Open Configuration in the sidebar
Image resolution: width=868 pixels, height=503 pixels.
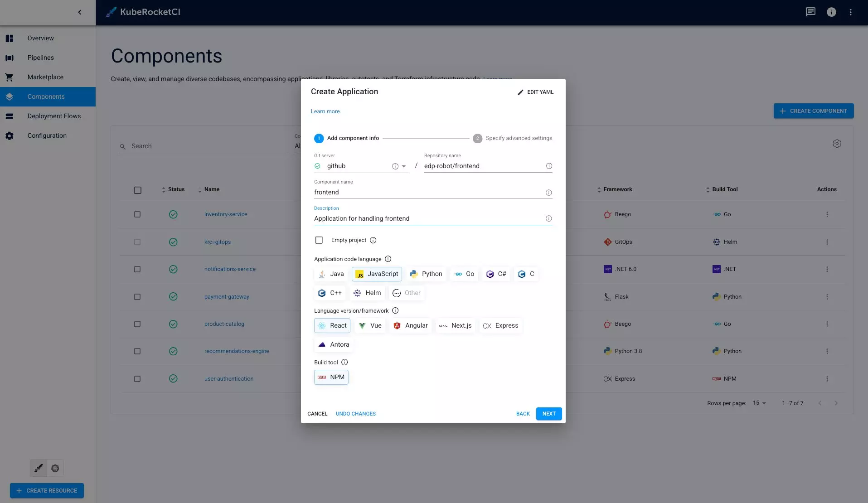[48, 135]
